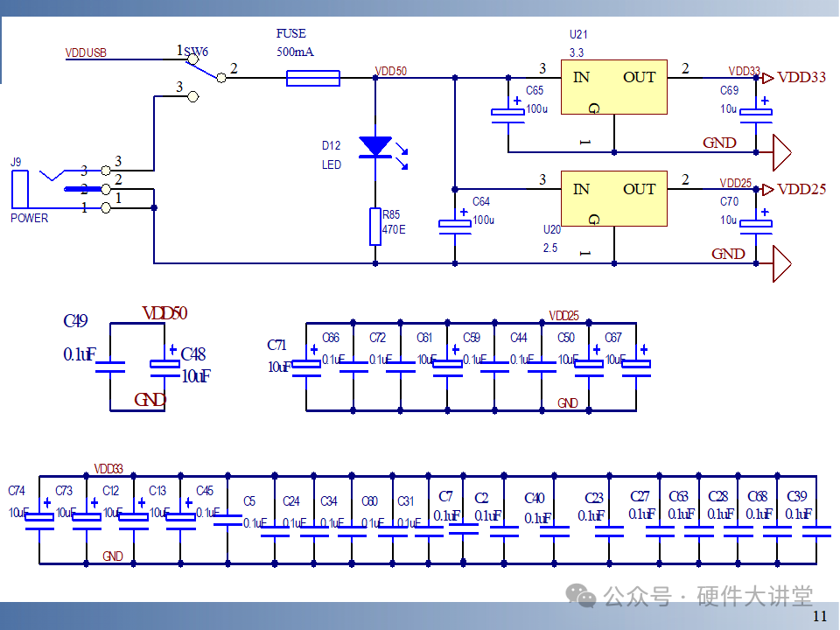Select the 500mA FUSE rectangle symbol
Screen dimensions: 840x630
313,78
